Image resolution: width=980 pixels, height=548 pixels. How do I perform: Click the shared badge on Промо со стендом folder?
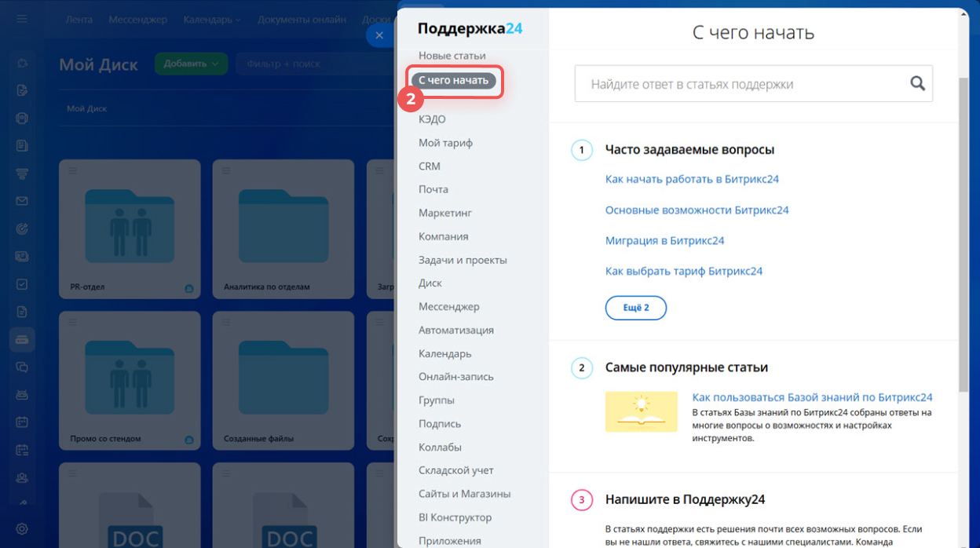[189, 440]
